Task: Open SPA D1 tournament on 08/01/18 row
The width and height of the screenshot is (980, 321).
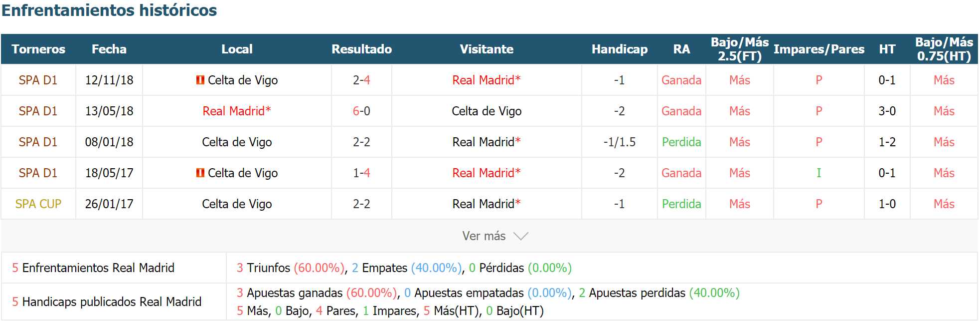Action: [x=38, y=142]
